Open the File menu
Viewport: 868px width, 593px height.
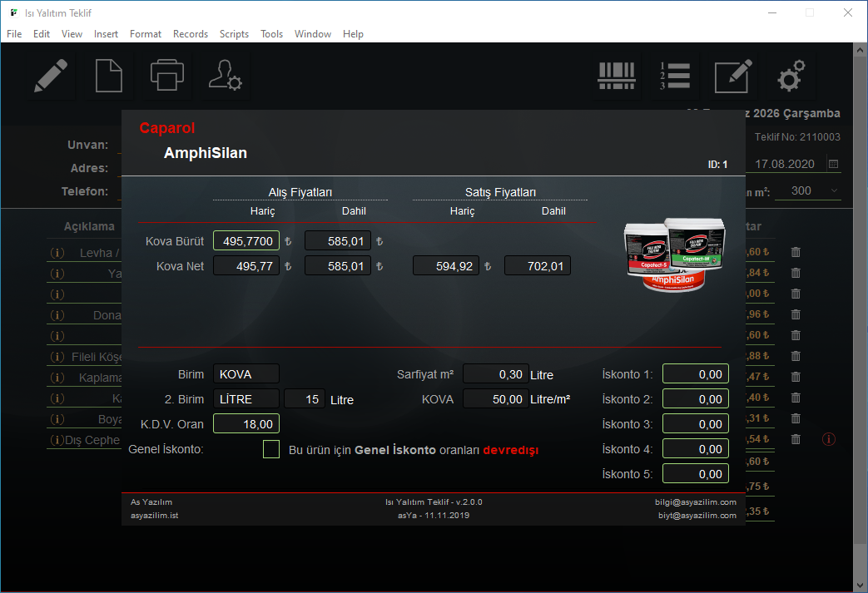click(14, 34)
